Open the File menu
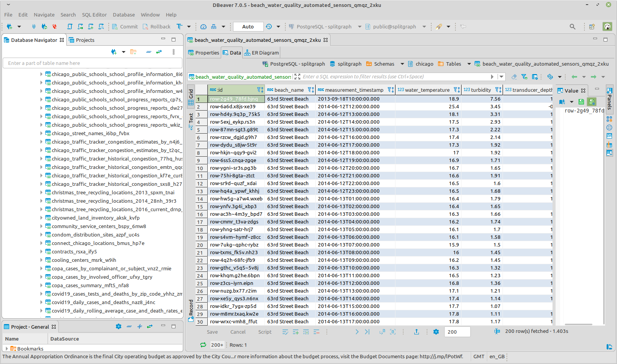This screenshot has height=364, width=617. click(8, 15)
